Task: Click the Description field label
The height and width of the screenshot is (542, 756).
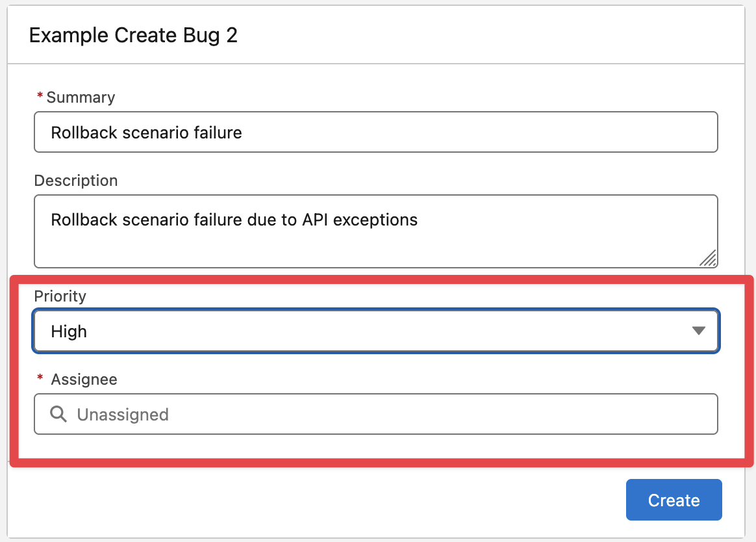Action: (x=76, y=181)
